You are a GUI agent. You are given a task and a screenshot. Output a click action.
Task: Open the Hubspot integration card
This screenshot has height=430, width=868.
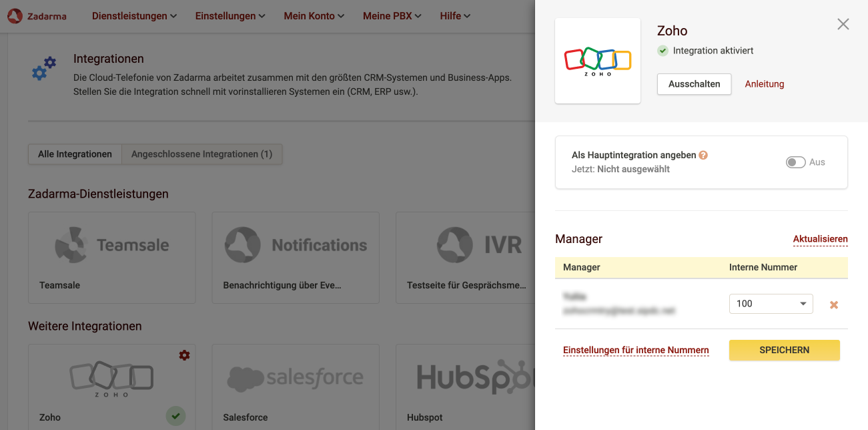(465, 387)
